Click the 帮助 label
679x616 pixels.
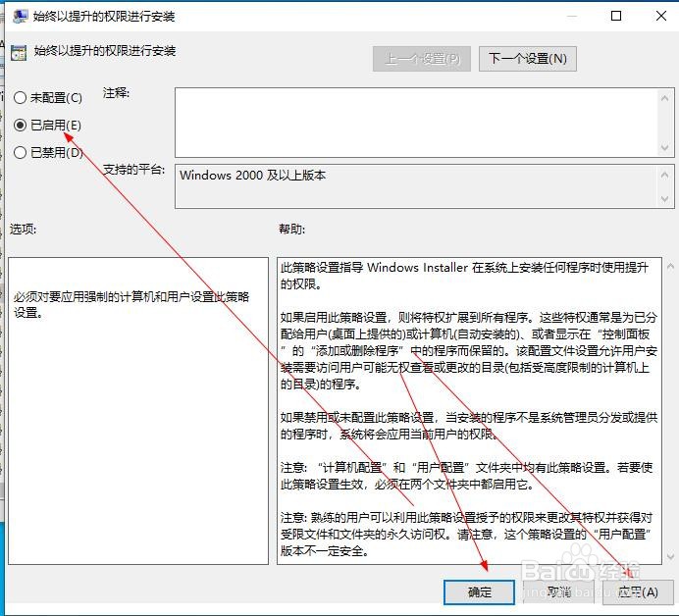(x=291, y=229)
